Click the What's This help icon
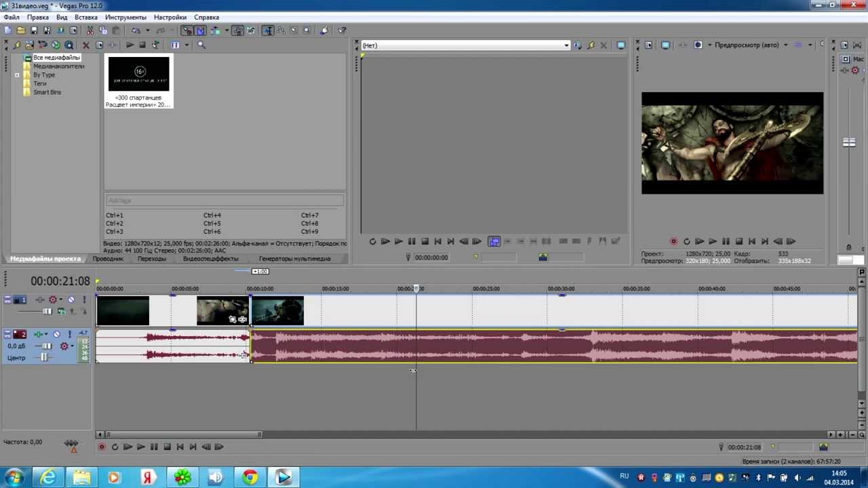 341,30
